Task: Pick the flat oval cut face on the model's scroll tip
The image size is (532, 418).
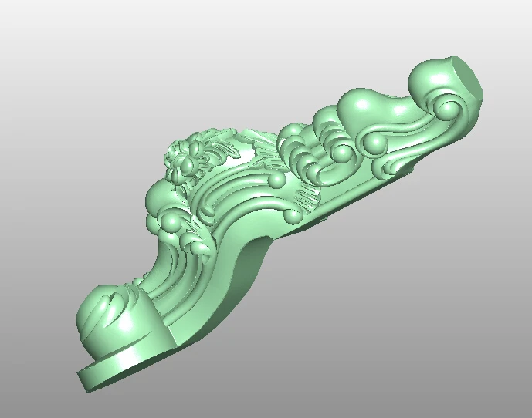Action: pos(467,79)
